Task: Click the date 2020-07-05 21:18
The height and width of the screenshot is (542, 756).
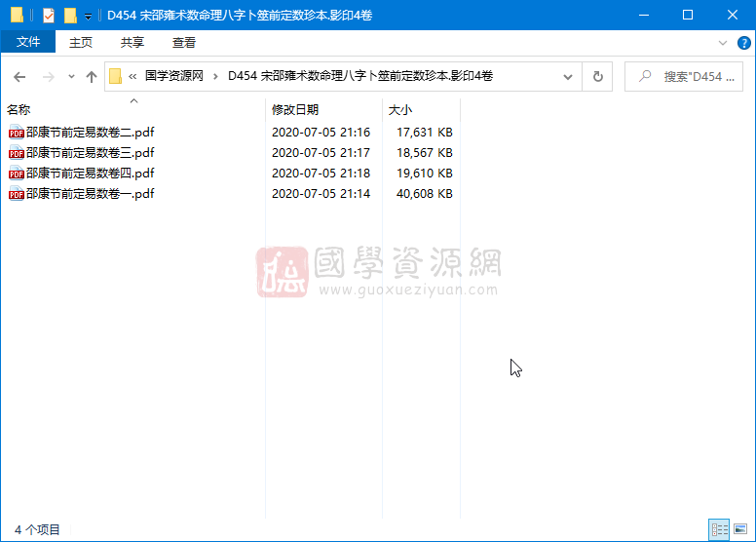Action: [x=321, y=173]
